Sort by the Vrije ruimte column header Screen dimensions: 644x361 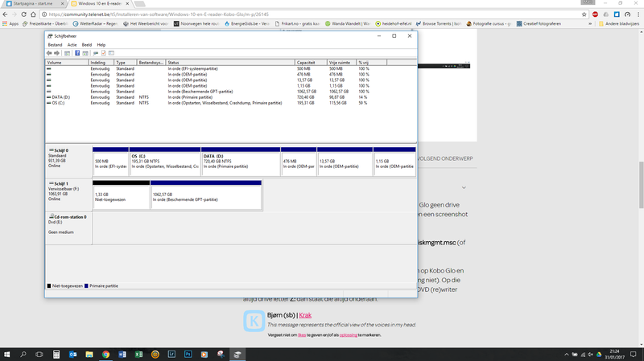[x=339, y=62]
